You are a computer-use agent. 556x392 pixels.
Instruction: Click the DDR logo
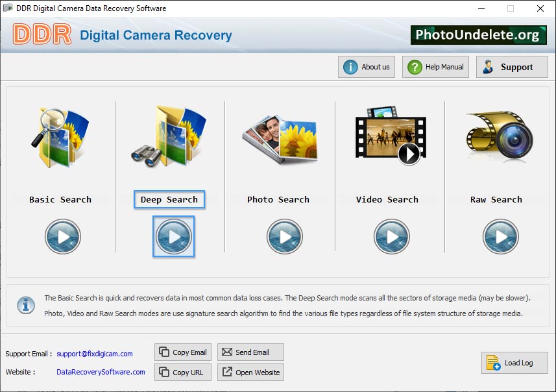42,34
